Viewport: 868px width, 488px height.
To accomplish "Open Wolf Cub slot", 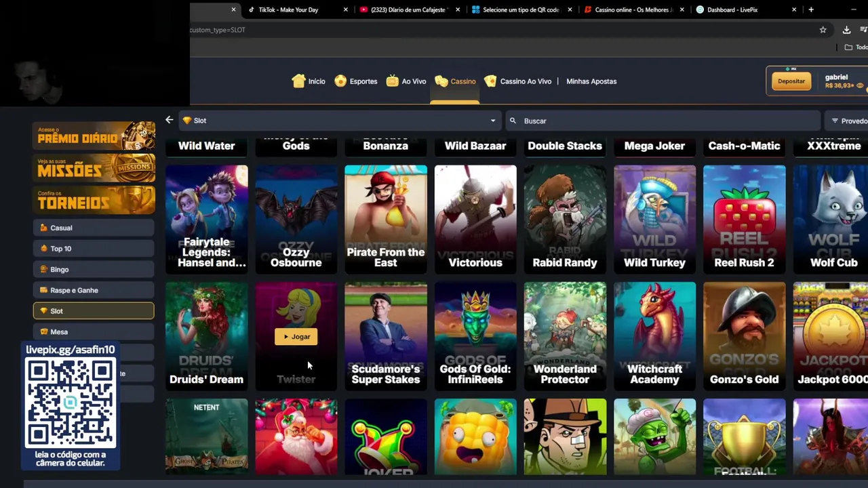I will (x=831, y=218).
